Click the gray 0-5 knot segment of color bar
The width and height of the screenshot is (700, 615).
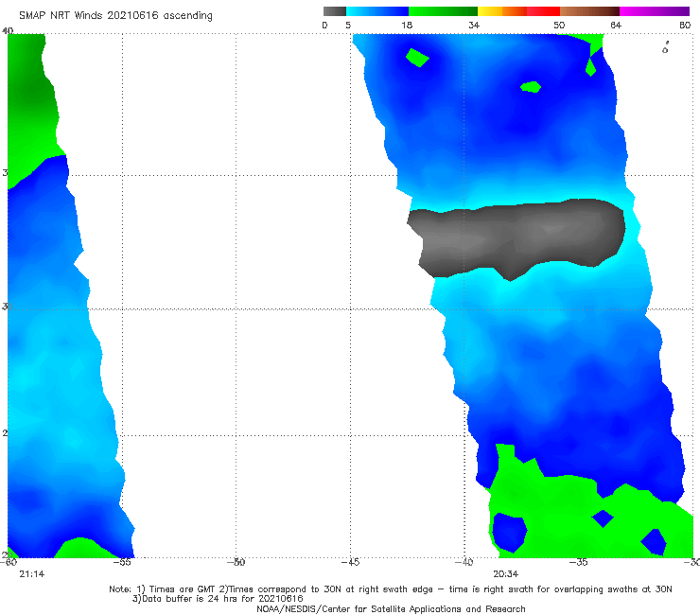pyautogui.click(x=335, y=11)
